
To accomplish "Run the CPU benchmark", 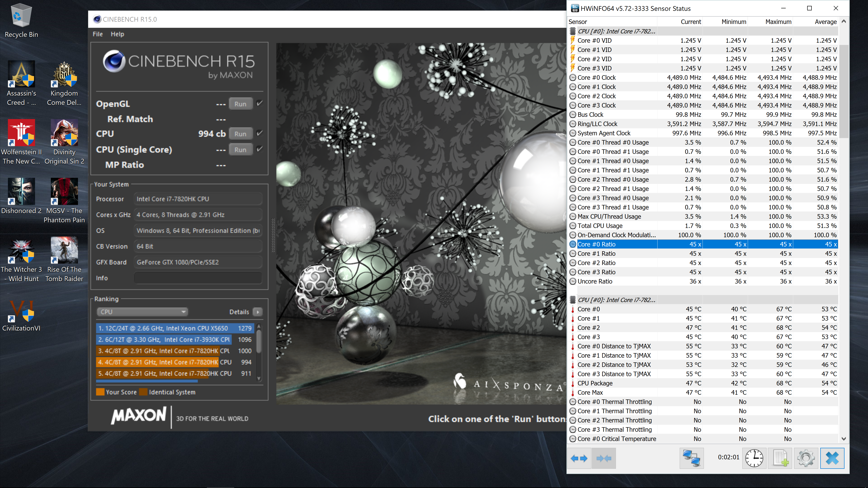I will [241, 134].
